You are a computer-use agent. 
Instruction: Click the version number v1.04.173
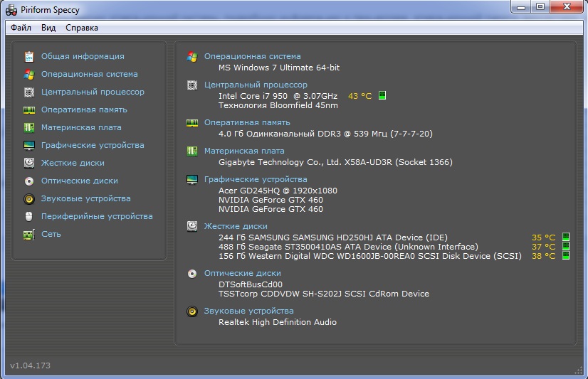click(x=30, y=365)
